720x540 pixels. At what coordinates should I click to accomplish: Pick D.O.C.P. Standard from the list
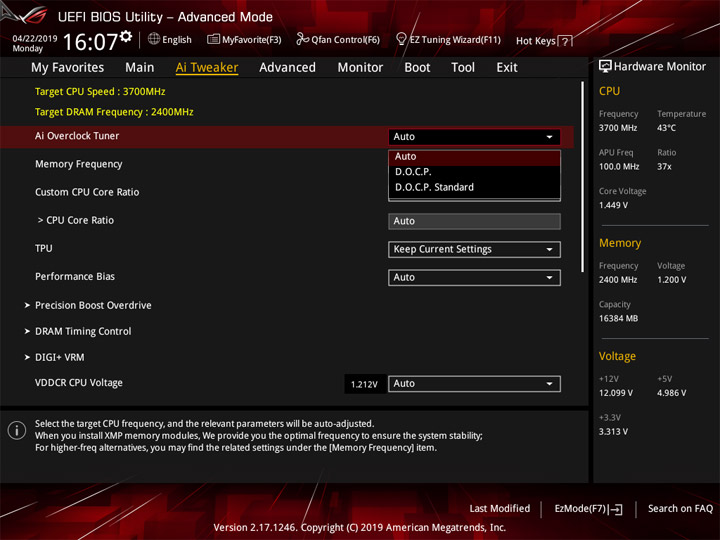(474, 187)
